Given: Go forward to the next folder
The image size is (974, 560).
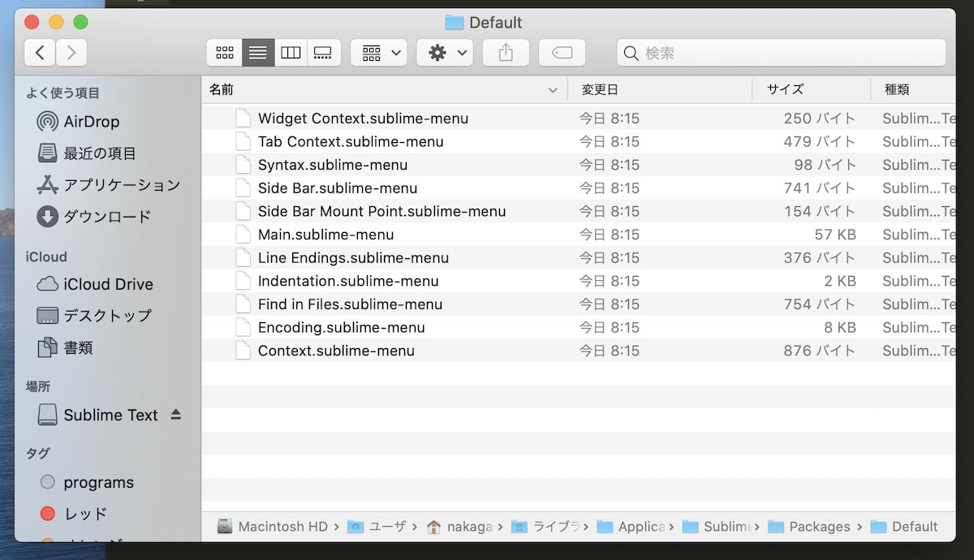Looking at the screenshot, I should tap(71, 53).
